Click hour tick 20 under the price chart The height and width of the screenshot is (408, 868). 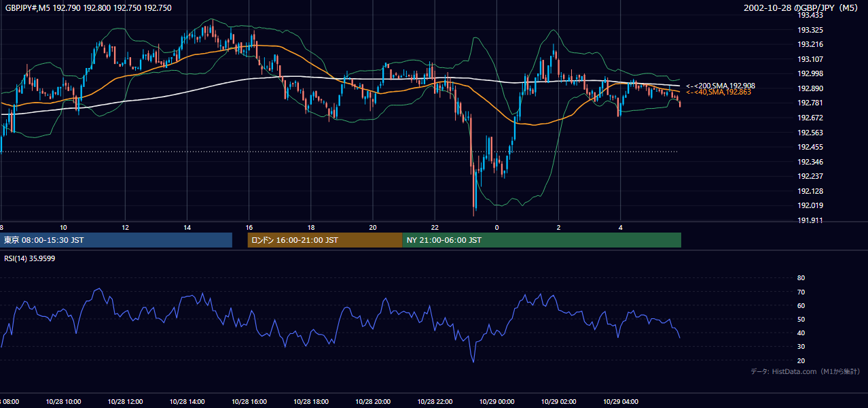click(373, 227)
